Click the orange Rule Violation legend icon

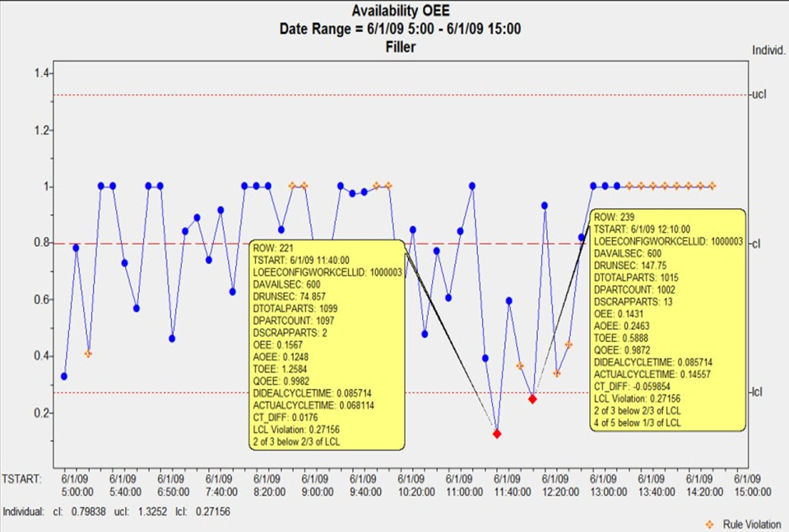coord(708,524)
